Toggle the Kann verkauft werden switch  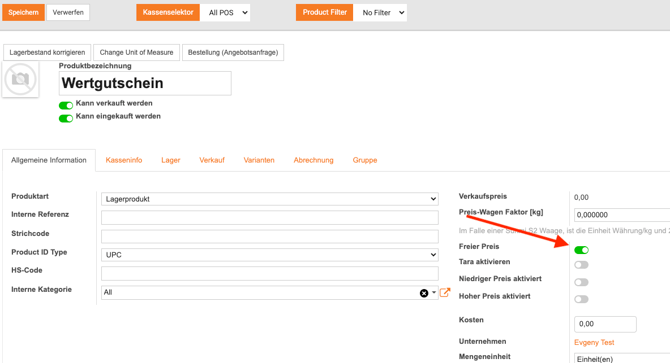(66, 105)
